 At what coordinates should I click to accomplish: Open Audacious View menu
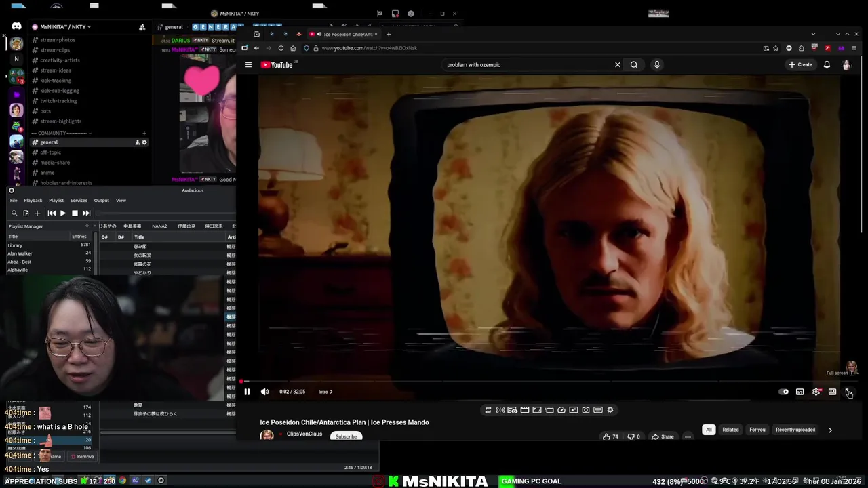pos(121,201)
